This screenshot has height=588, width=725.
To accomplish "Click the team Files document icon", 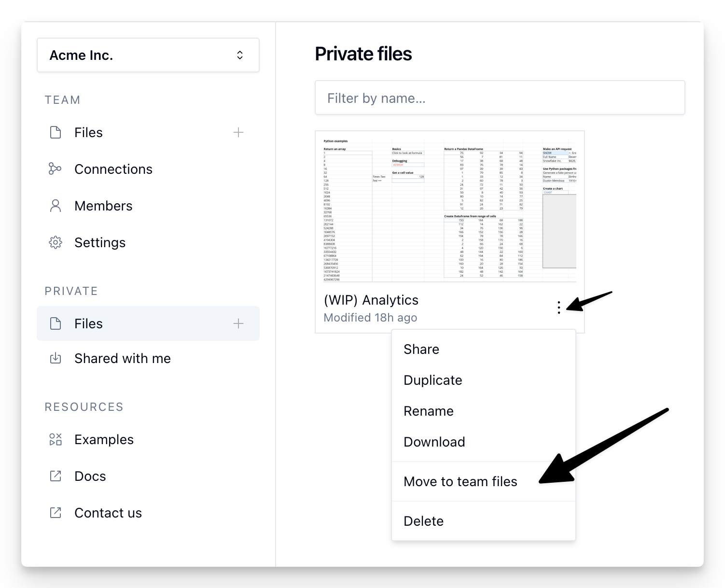I will (x=56, y=132).
